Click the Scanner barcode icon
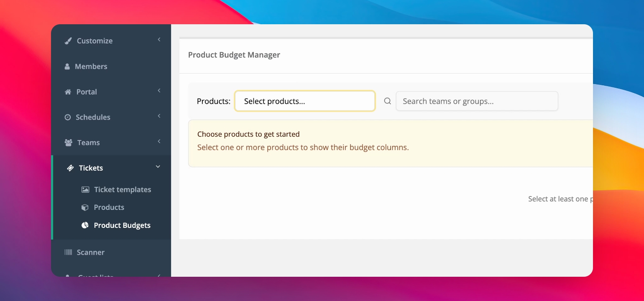 [x=68, y=253]
